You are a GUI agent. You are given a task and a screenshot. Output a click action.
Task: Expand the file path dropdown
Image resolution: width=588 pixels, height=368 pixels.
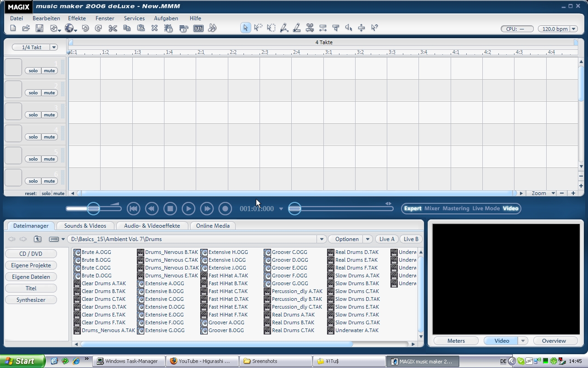[322, 239]
